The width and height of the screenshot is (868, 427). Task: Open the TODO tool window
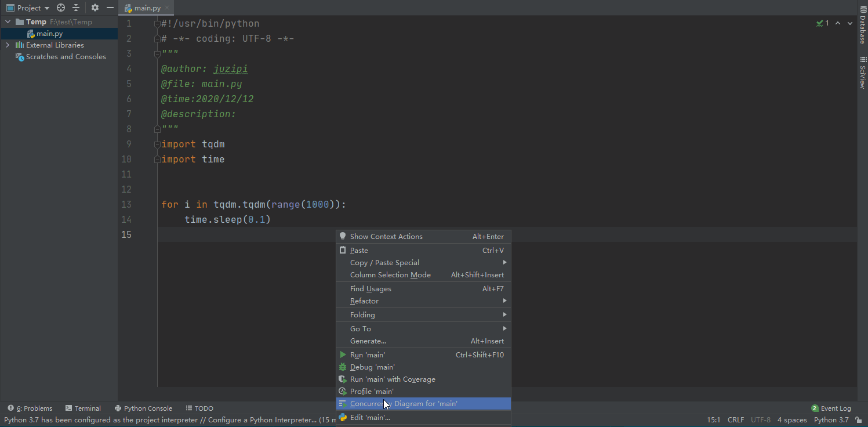coord(199,408)
